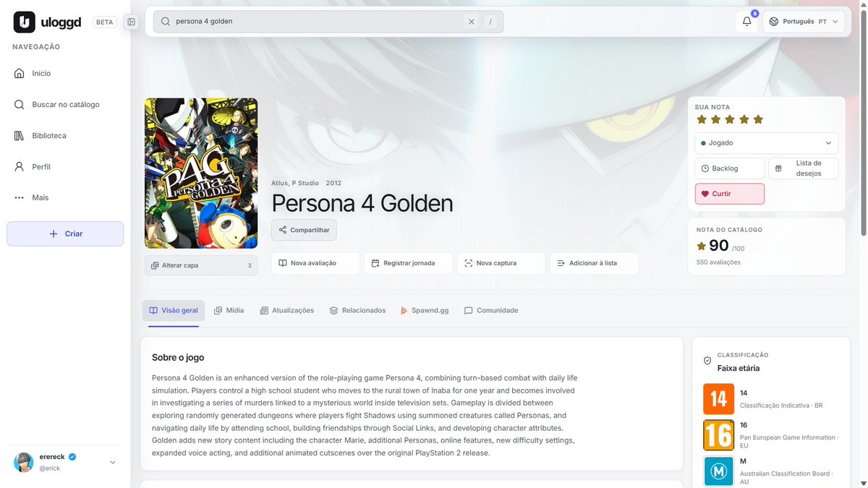Toggle Lista de desejos button
This screenshot has height=488, width=868.
tap(804, 168)
